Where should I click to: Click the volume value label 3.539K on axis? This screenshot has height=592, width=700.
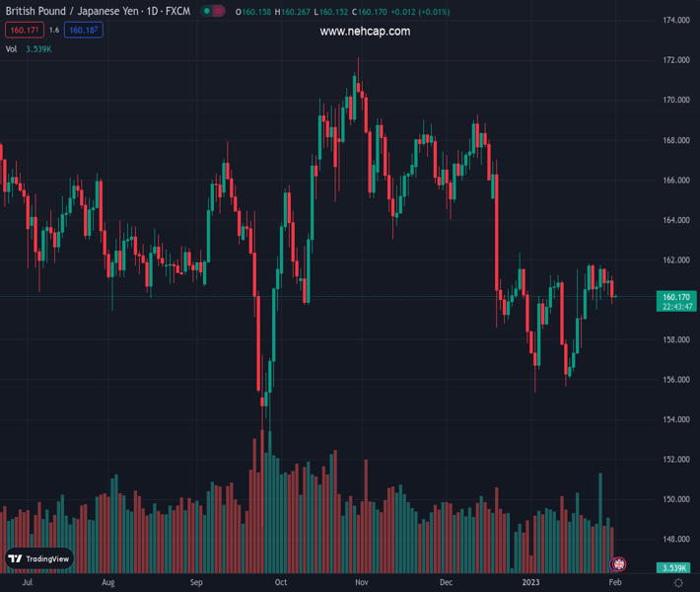[674, 567]
